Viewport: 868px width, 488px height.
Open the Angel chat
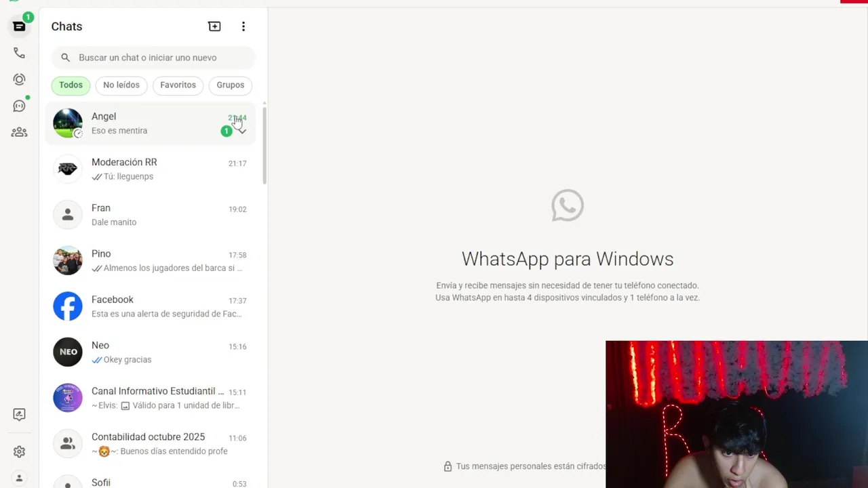click(x=151, y=123)
